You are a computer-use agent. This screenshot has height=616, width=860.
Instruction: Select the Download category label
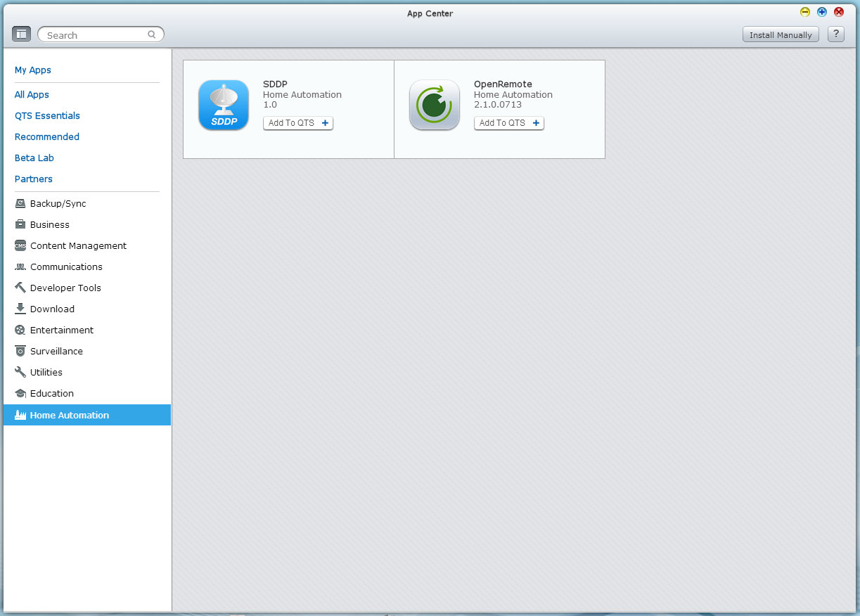click(52, 309)
